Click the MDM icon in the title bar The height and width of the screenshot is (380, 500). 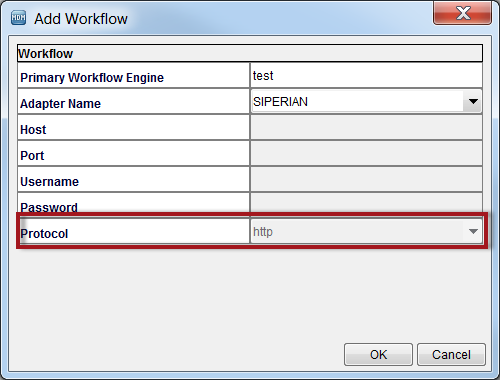pyautogui.click(x=18, y=18)
